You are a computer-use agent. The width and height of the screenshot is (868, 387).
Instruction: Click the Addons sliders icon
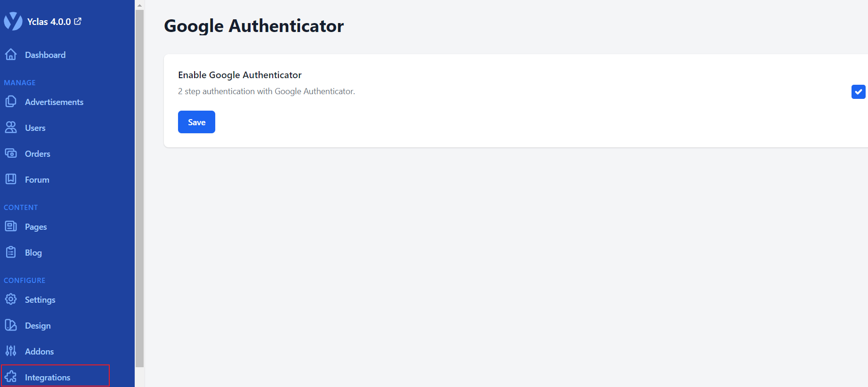coord(11,351)
